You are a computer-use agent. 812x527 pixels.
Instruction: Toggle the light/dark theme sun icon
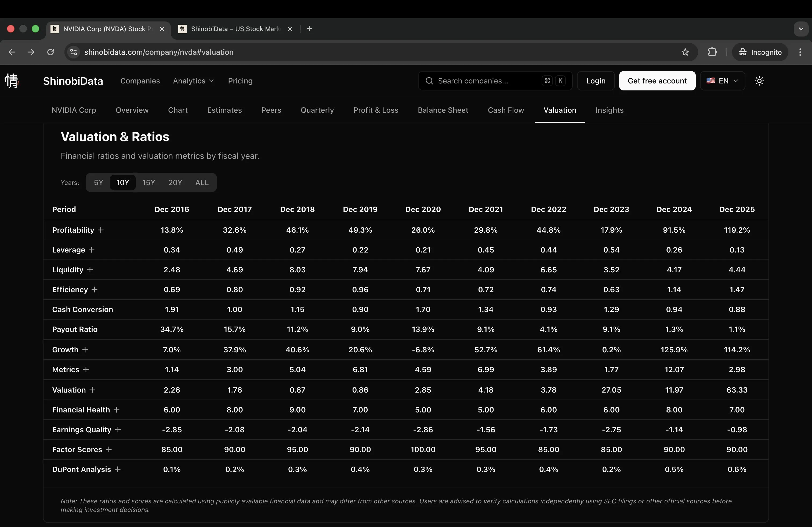tap(759, 81)
